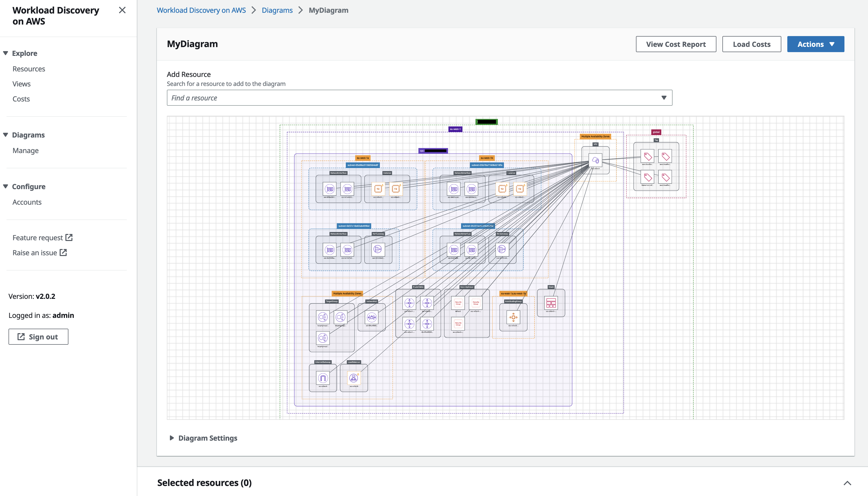This screenshot has height=496, width=868.
Task: Click a T2 Instance icon in eu-west-1a
Action: tap(378, 189)
